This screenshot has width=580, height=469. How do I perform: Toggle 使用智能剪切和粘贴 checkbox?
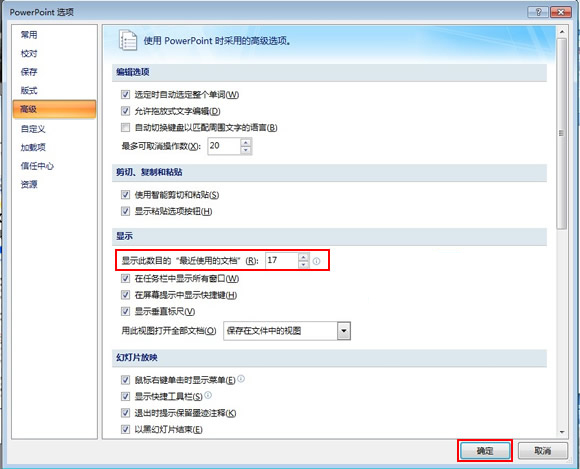125,195
